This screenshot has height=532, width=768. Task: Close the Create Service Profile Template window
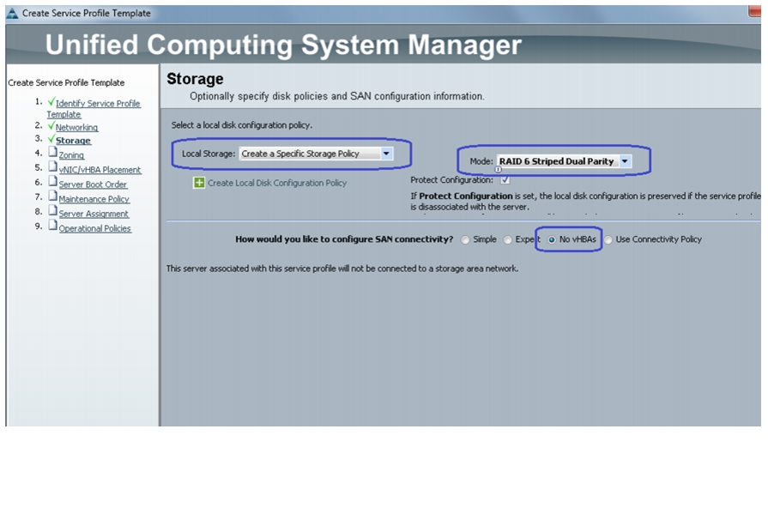pos(755,11)
